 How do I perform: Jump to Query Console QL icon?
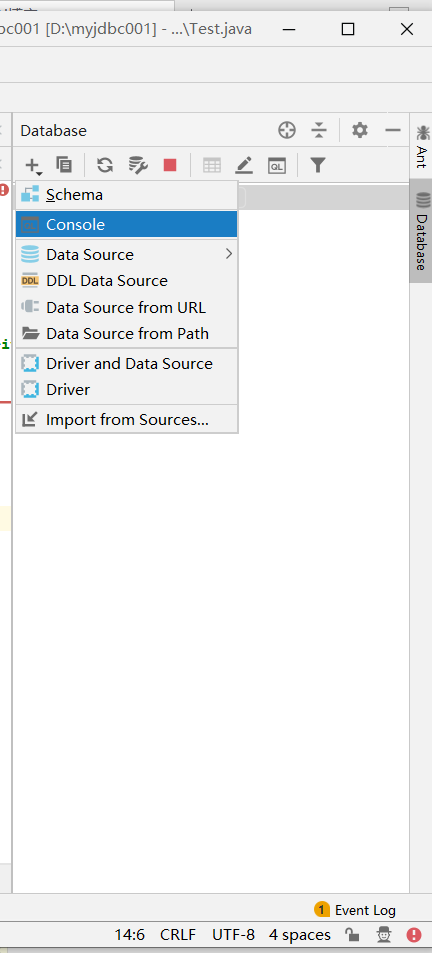coord(277,165)
